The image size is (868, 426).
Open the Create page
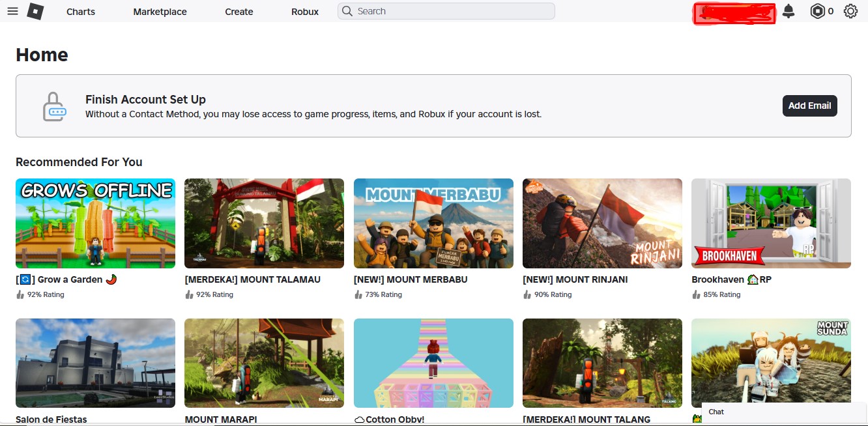pyautogui.click(x=239, y=12)
